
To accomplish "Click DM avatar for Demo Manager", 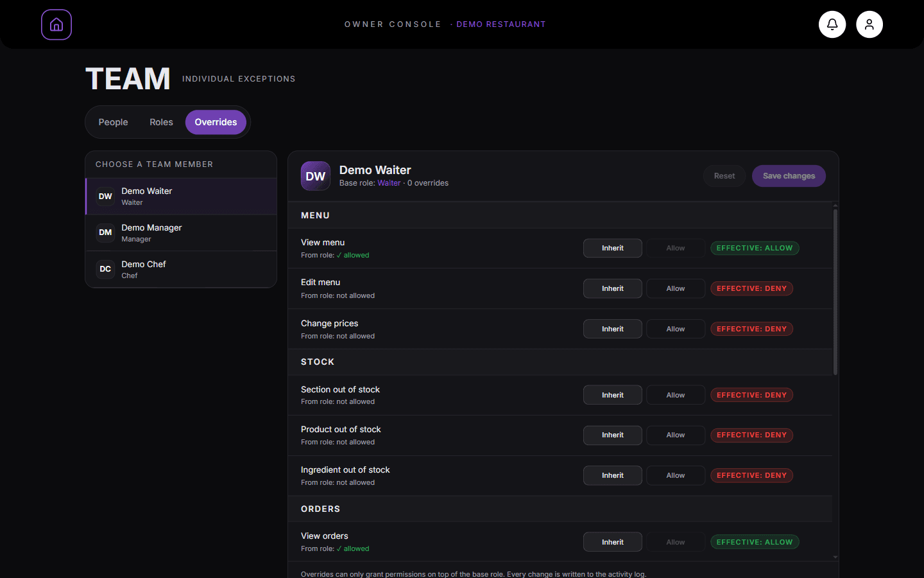I will [105, 232].
